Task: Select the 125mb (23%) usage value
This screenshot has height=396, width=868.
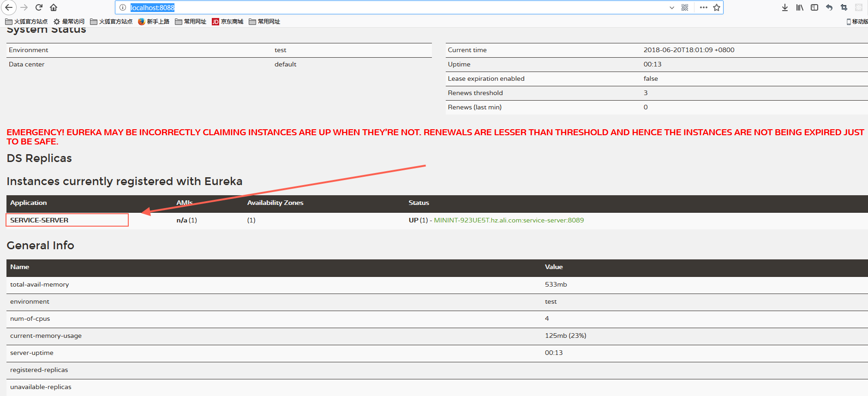Action: [x=565, y=336]
